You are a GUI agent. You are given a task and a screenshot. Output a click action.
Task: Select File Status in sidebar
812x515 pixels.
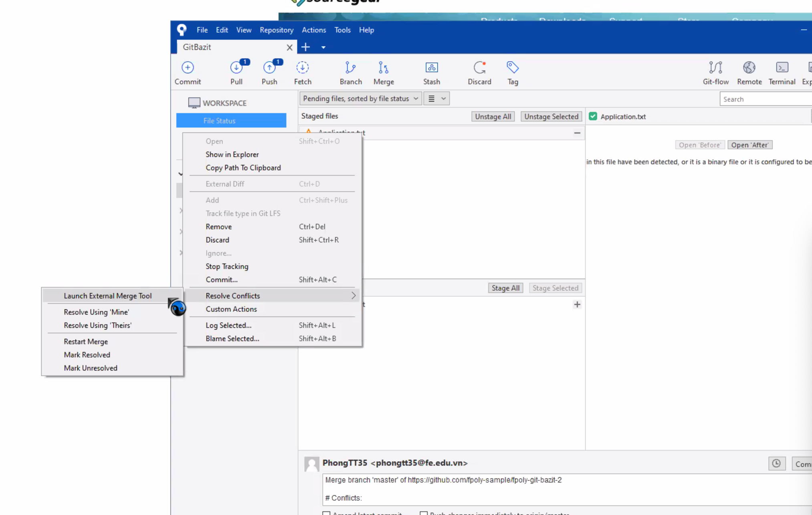(x=231, y=120)
